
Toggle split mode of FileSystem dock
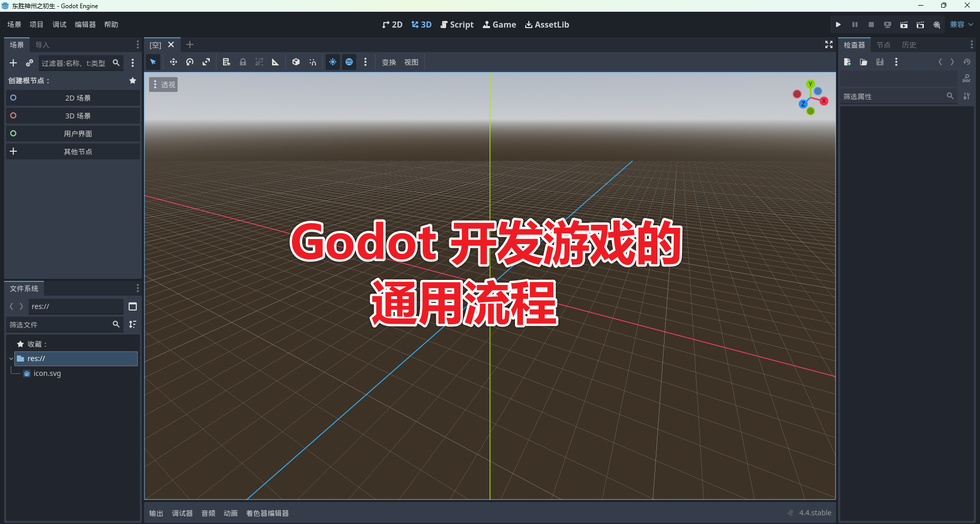(x=133, y=306)
